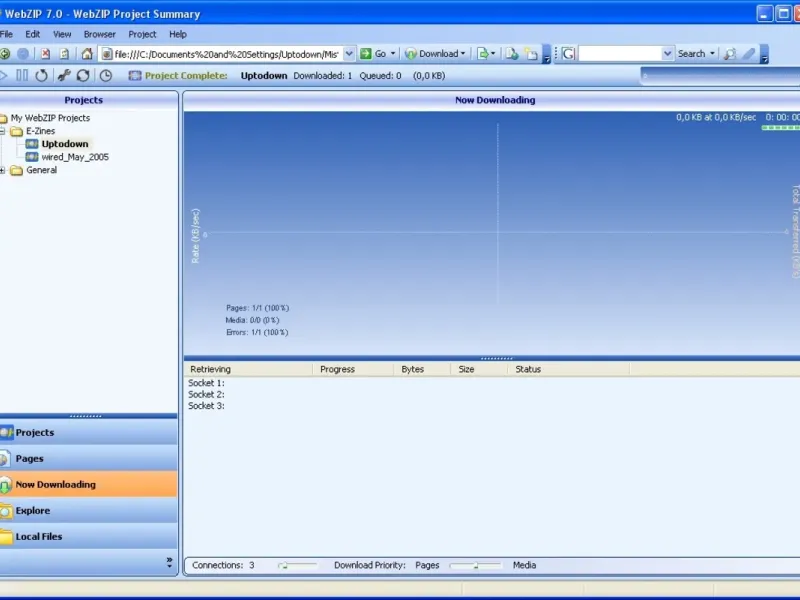Image resolution: width=800 pixels, height=600 pixels.
Task: Open the Local Files pane
Action: pos(89,537)
